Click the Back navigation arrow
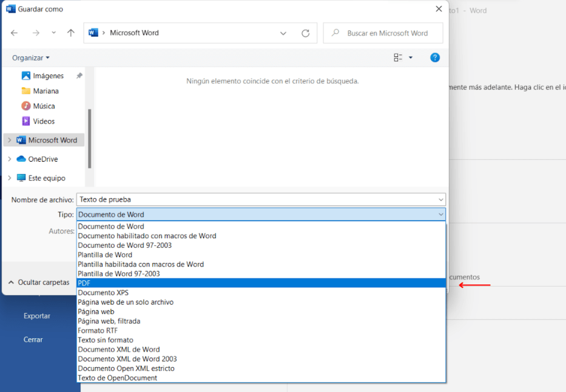Screen dimensions: 566x392 (15, 33)
